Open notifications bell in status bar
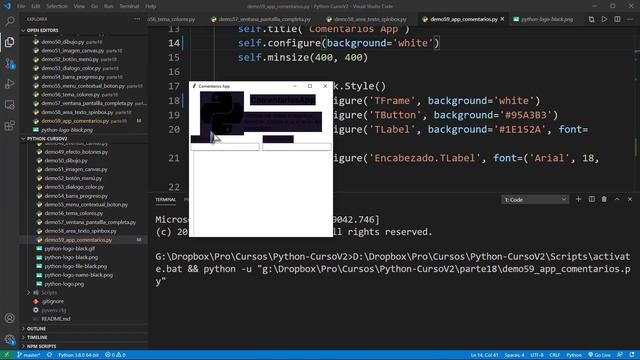640x360 pixels. 632,355
